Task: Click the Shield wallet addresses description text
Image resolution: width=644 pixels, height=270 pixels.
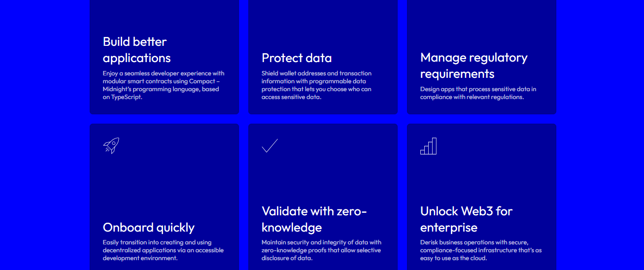Action: [x=316, y=85]
